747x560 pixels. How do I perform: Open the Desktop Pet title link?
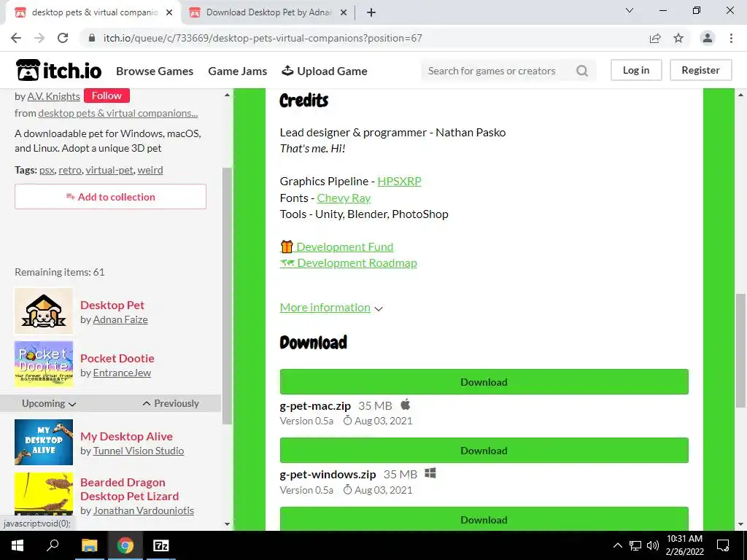coord(112,305)
